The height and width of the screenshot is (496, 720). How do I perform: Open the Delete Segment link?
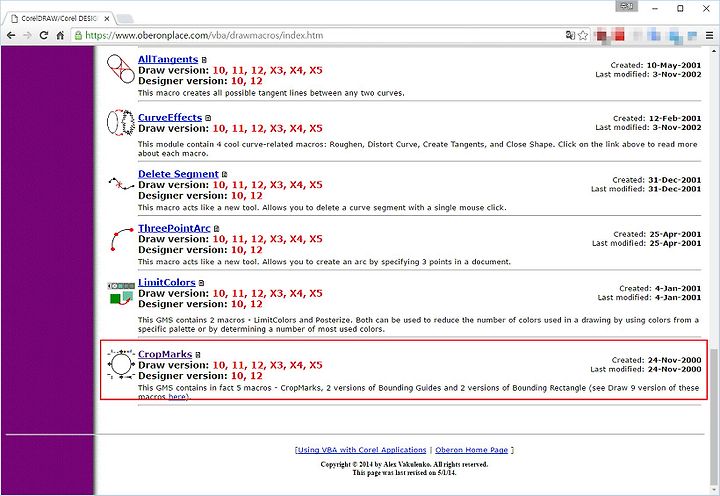(x=178, y=174)
